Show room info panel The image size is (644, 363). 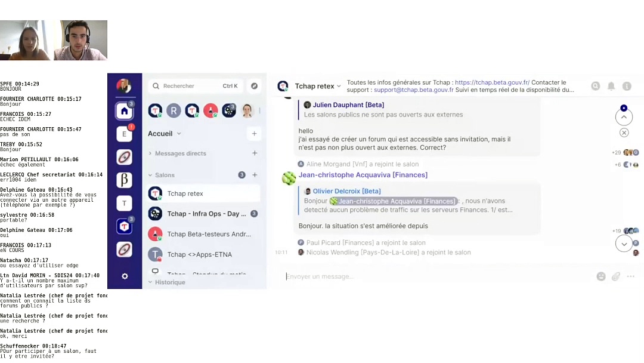click(x=627, y=86)
